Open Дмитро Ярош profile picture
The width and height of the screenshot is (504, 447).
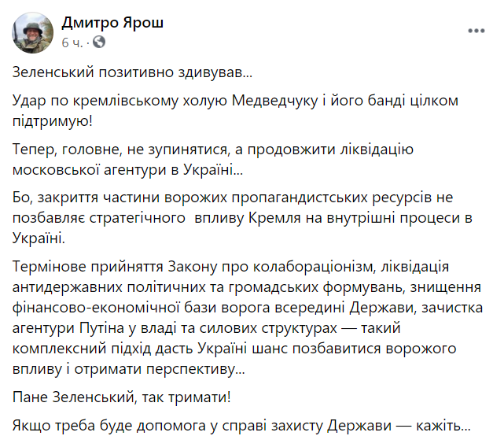(32, 32)
